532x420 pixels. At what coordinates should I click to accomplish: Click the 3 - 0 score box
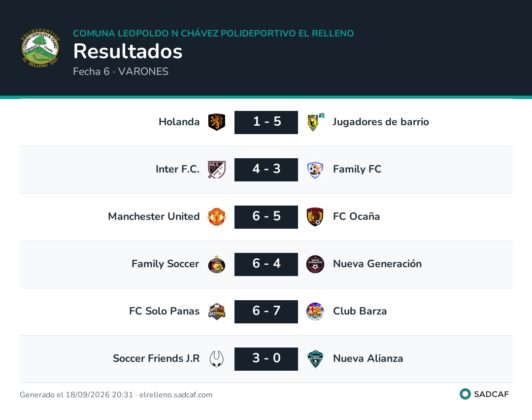tap(266, 359)
